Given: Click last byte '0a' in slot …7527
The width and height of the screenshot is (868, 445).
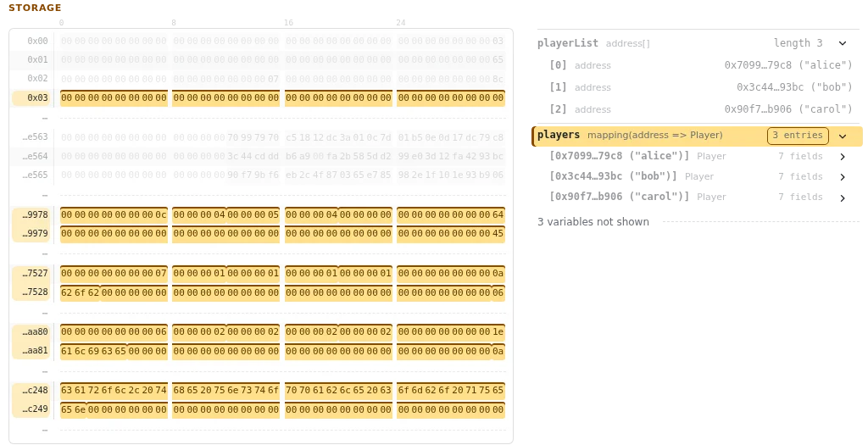Looking at the screenshot, I should point(498,274).
